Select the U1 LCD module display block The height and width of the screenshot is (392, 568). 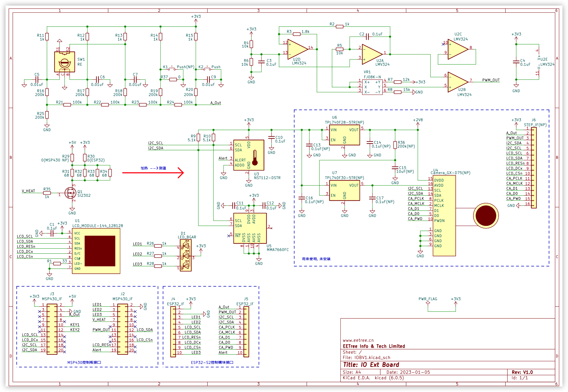[96, 251]
